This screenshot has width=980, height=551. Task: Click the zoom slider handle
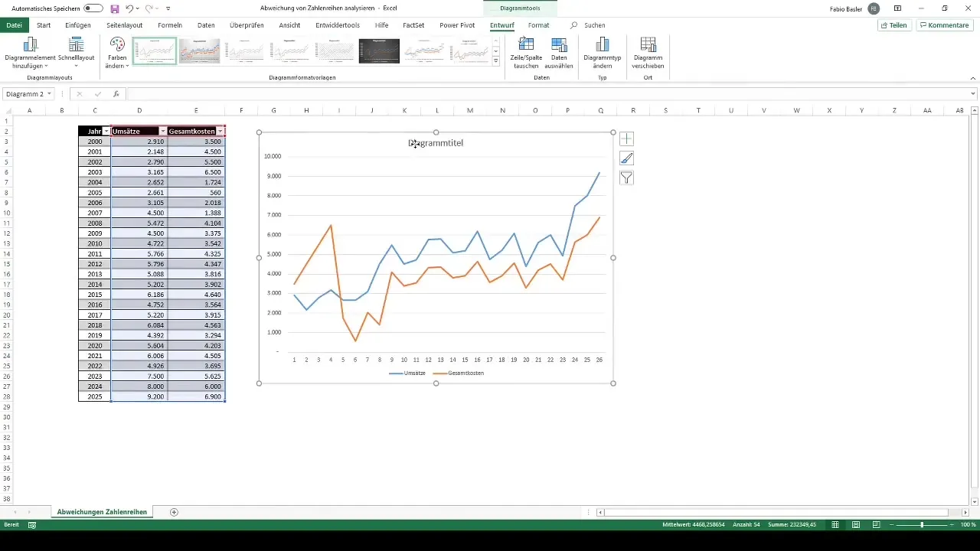pyautogui.click(x=922, y=525)
